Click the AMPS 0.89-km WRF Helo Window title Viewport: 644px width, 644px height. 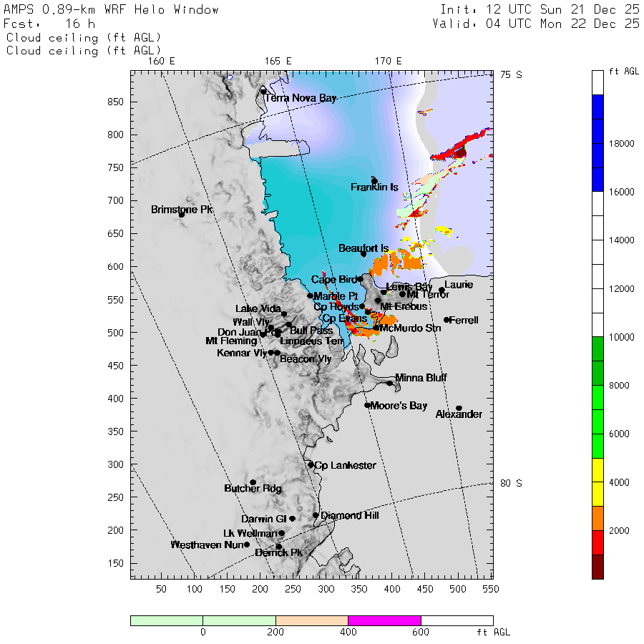pyautogui.click(x=112, y=10)
